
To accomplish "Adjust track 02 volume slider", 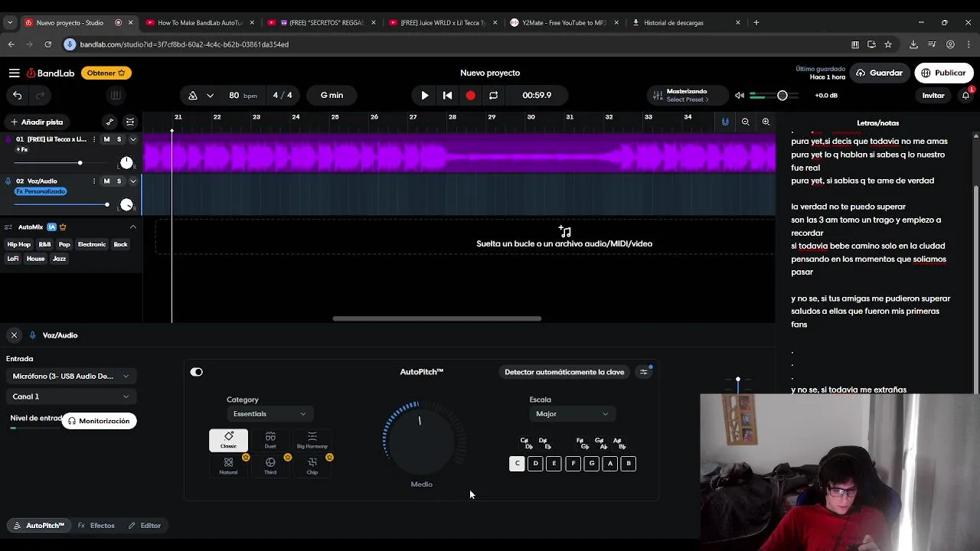I will pos(107,204).
